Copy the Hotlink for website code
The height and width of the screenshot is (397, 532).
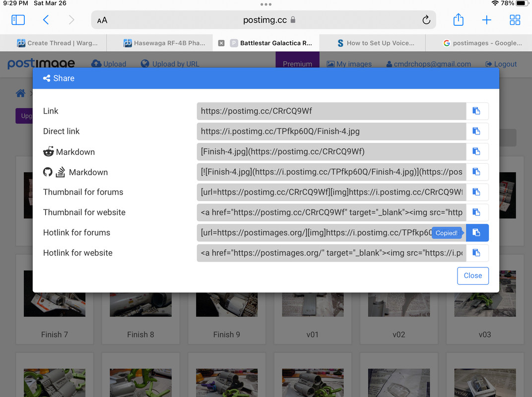tap(477, 253)
